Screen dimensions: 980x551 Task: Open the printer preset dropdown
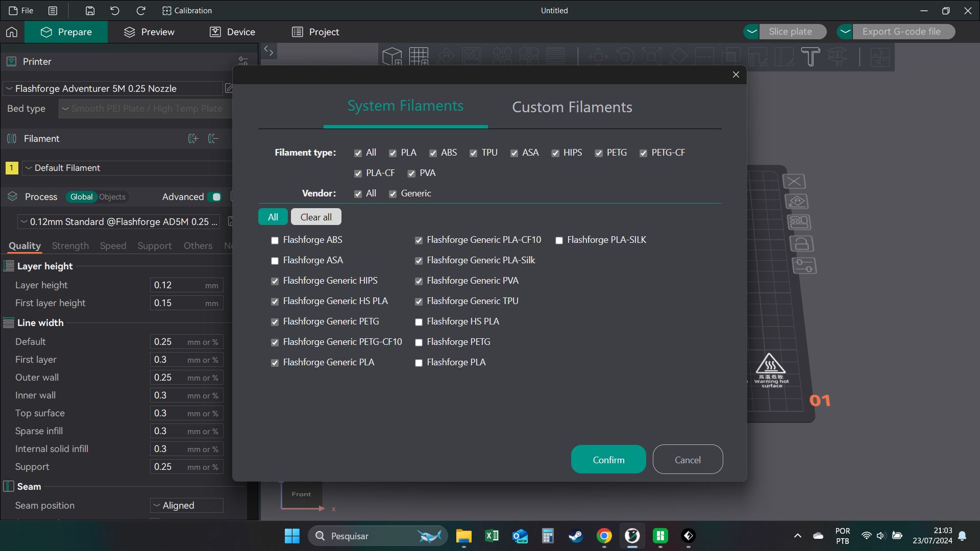click(112, 88)
